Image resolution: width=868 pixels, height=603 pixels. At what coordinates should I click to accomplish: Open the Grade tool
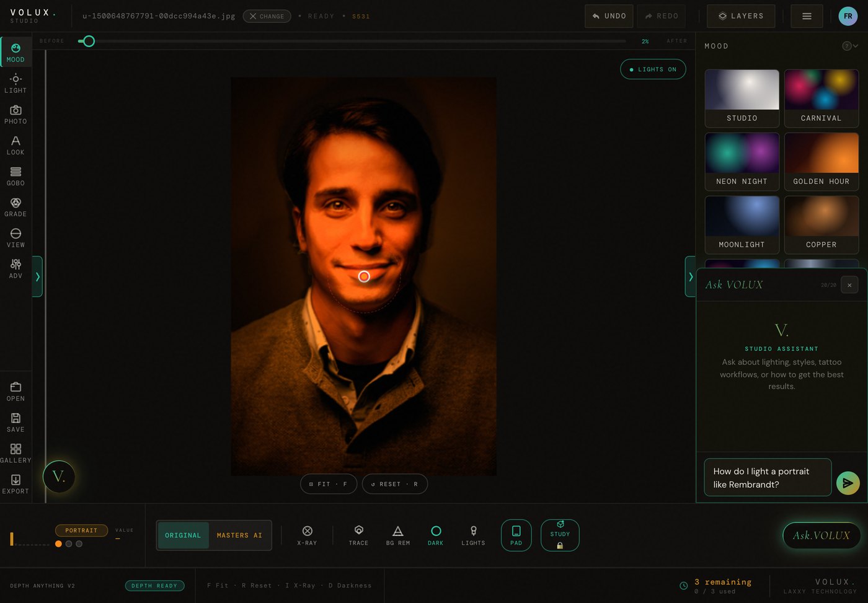(x=15, y=207)
